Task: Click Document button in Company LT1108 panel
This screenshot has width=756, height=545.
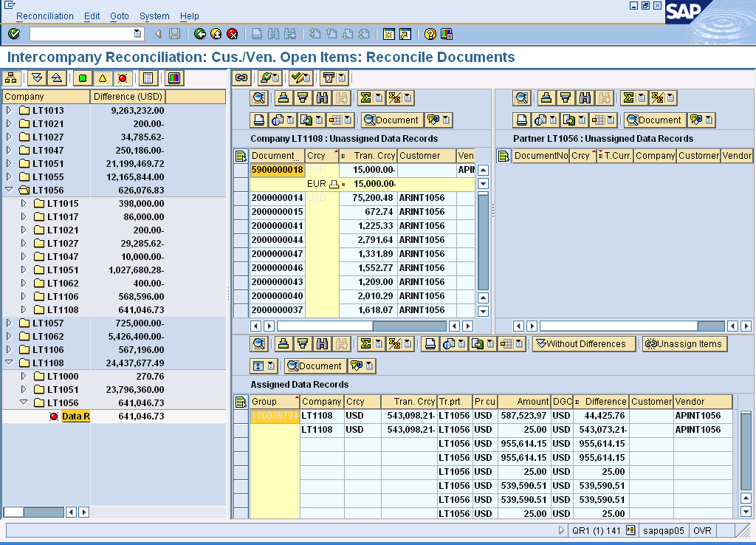Action: [391, 120]
